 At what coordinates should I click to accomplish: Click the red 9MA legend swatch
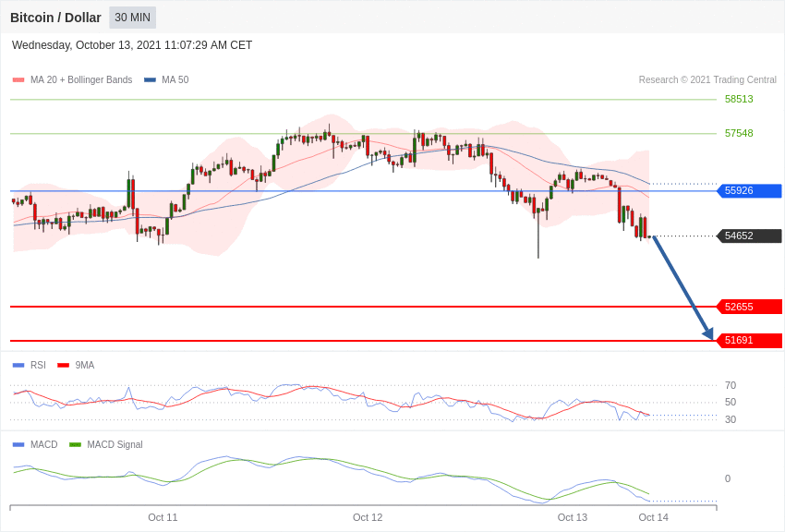click(64, 366)
